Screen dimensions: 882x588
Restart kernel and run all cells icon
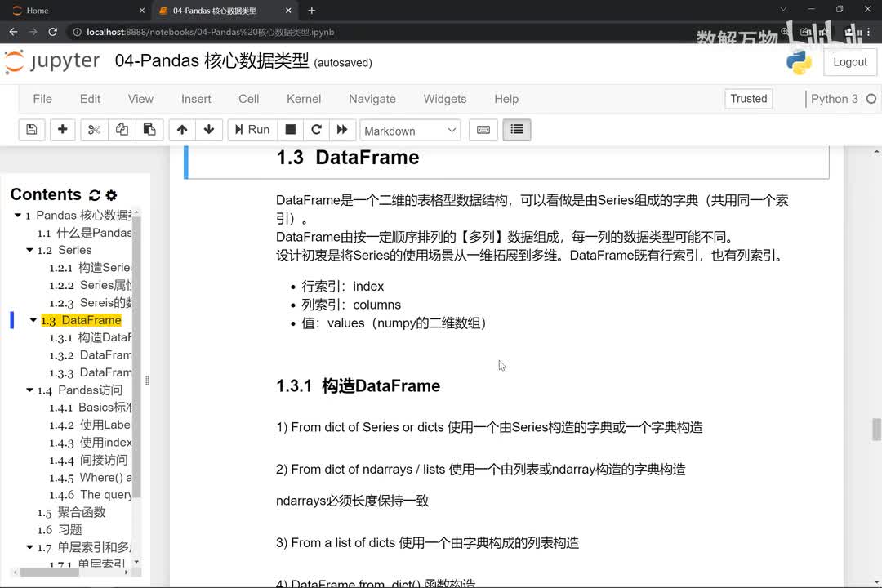click(342, 130)
